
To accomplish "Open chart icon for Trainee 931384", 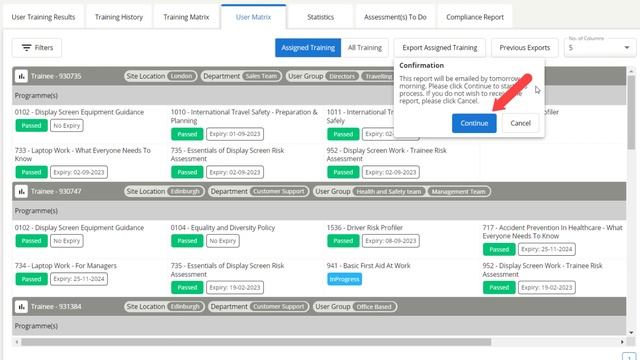I will pyautogui.click(x=21, y=307).
